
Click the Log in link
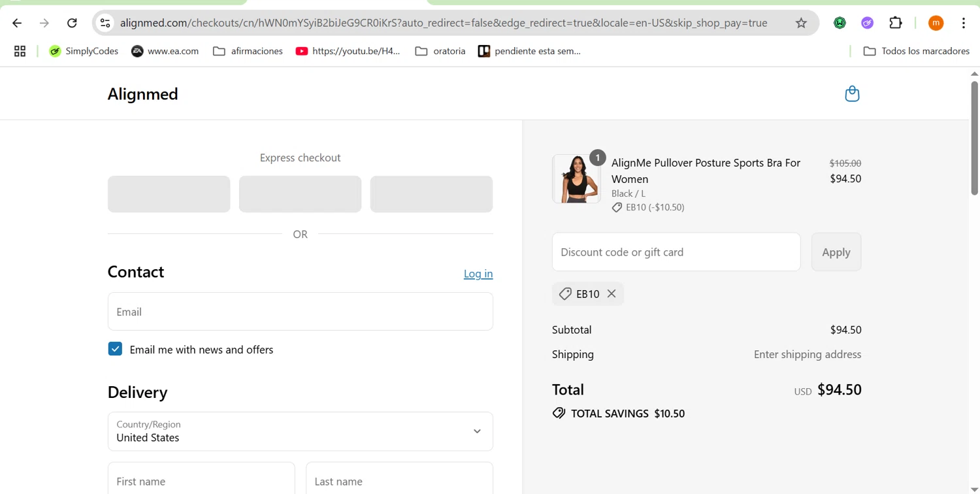pos(478,274)
